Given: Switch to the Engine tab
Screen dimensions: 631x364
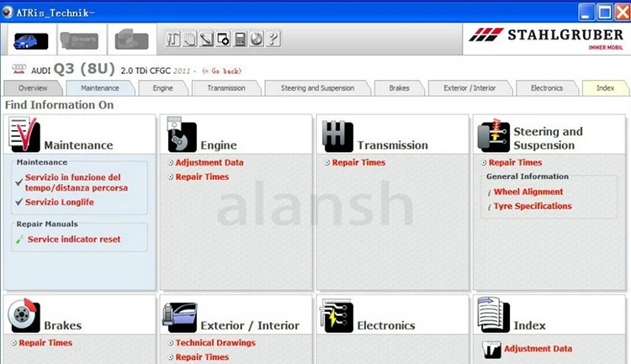Looking at the screenshot, I should (162, 88).
